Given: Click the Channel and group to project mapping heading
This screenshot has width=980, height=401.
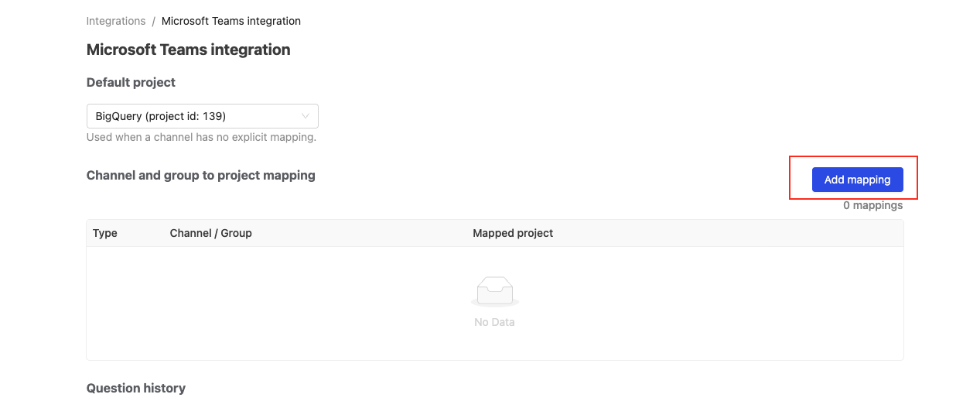Looking at the screenshot, I should [x=201, y=175].
